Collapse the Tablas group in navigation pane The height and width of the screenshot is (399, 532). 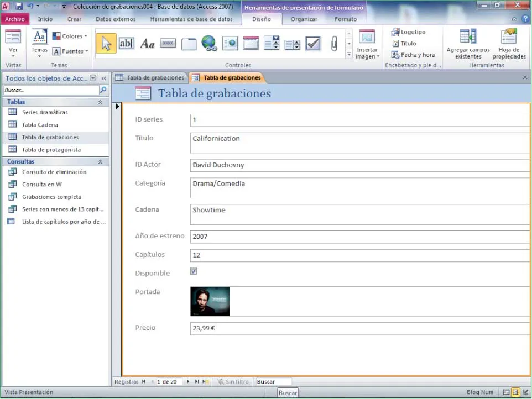pos(100,102)
